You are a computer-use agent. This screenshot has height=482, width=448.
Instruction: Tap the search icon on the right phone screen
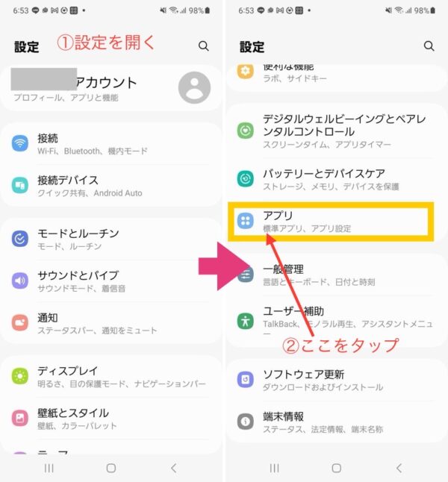429,46
